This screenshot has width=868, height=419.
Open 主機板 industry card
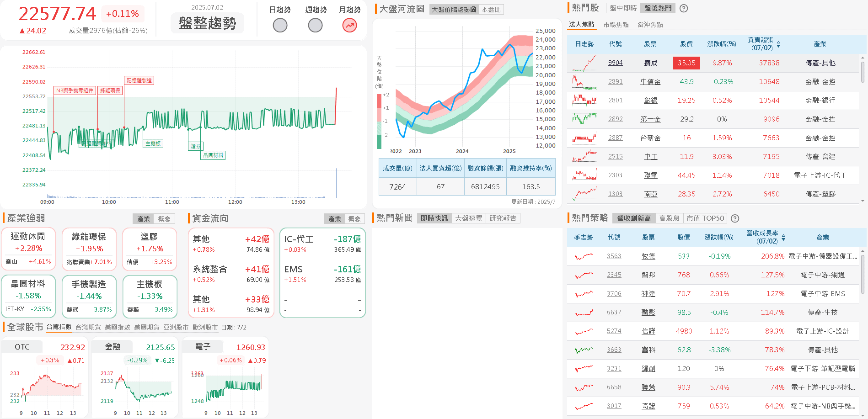(x=150, y=296)
